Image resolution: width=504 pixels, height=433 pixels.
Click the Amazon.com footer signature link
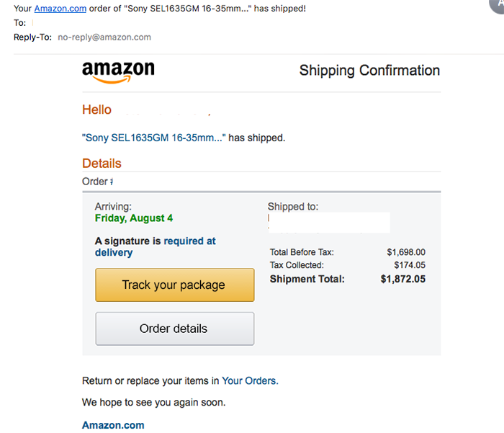coord(113,425)
